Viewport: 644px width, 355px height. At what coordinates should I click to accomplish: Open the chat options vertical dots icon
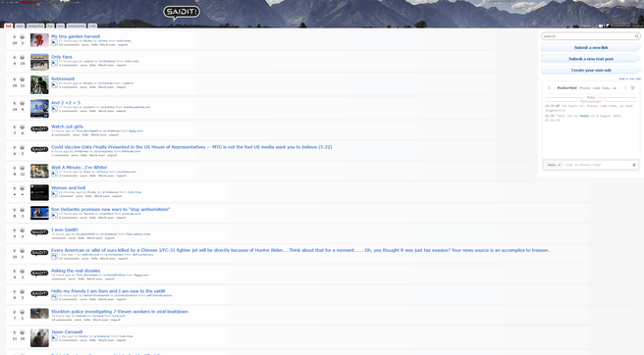click(625, 88)
